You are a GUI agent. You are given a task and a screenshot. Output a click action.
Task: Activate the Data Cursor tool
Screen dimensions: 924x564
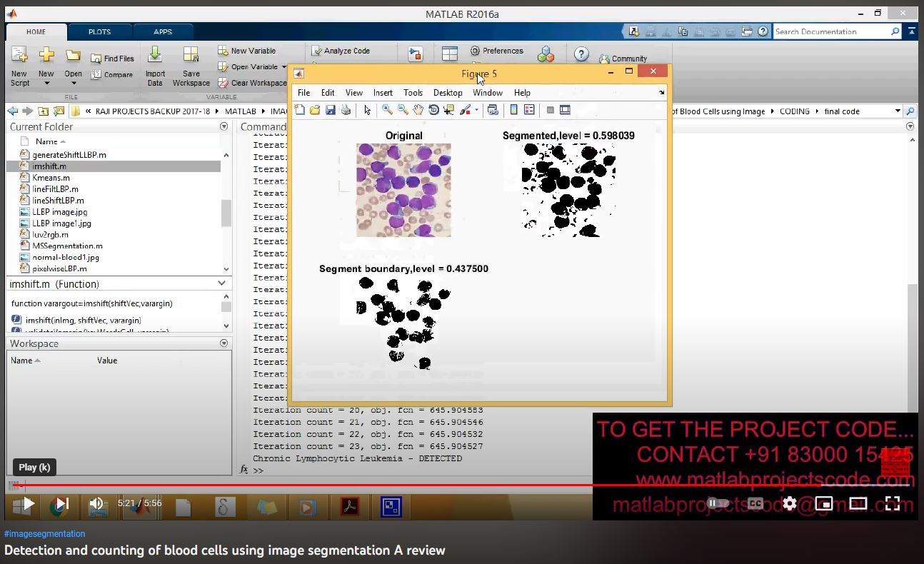coord(448,110)
